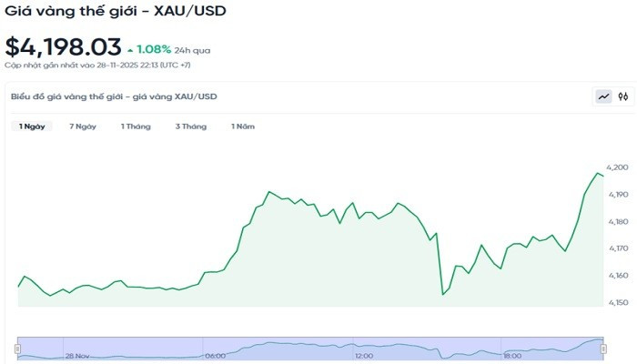Viewport: 637px width, 364px height.
Task: Switch to candlestick chart view
Action: coord(623,96)
